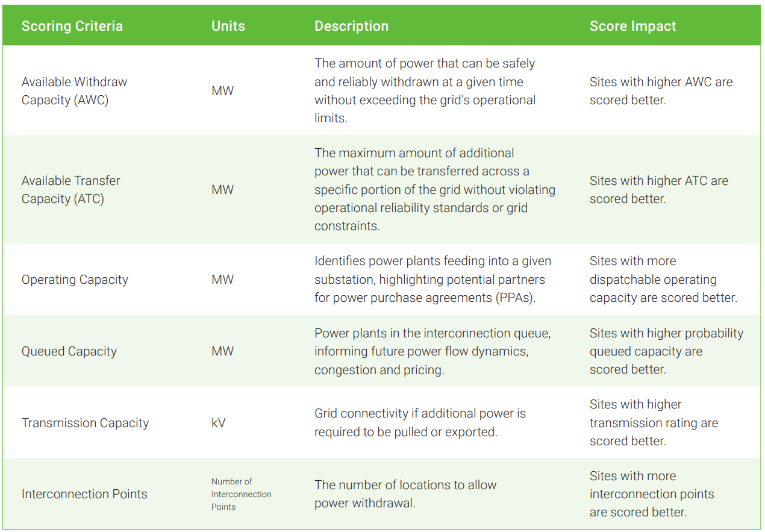Screen dimensions: 765x532
Task: Click the kV unit in Transmission Capacity row
Action: click(x=218, y=423)
